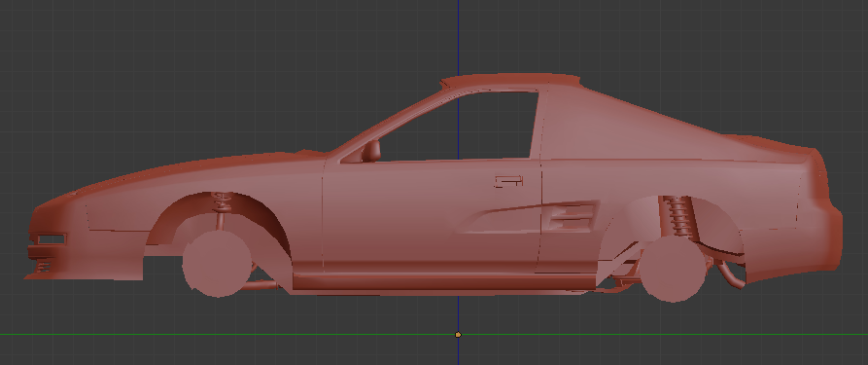Click the car's rear wheel disc

point(674,270)
